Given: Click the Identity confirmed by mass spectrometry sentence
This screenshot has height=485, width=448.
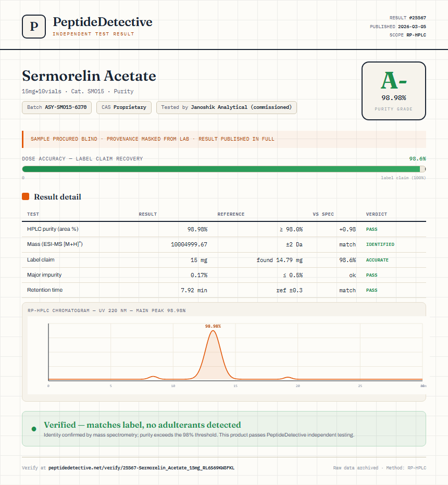Looking at the screenshot, I should click(x=199, y=435).
